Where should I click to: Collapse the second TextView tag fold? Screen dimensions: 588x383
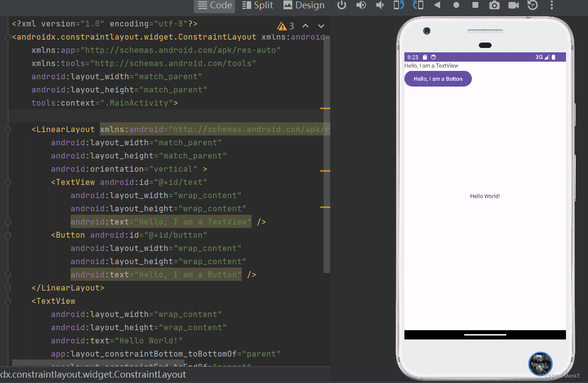coord(8,301)
